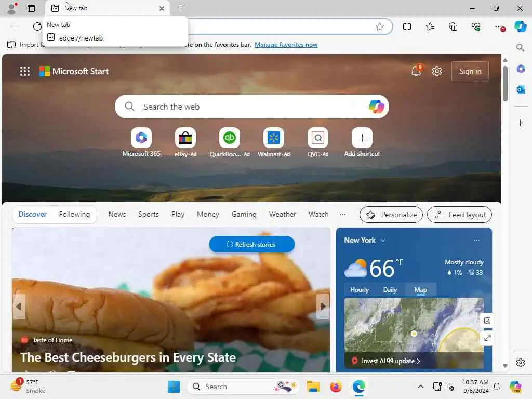The image size is (532, 399).
Task: Open notifications bell in Microsoft Start
Action: pyautogui.click(x=416, y=71)
